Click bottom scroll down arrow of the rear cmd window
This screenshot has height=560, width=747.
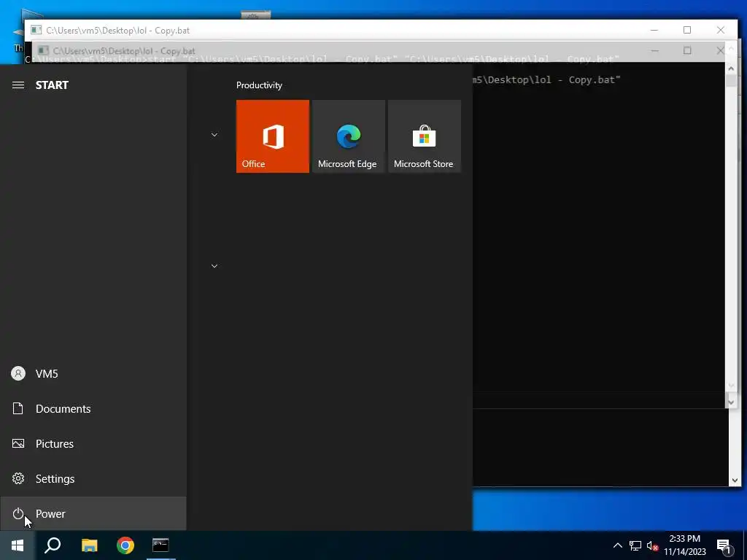point(734,481)
